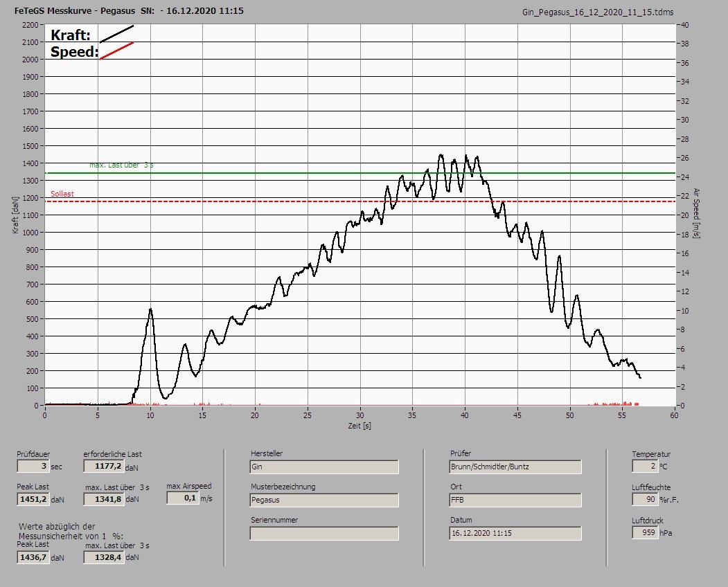
Task: Click the black Kraft legend line
Action: pyautogui.click(x=117, y=34)
